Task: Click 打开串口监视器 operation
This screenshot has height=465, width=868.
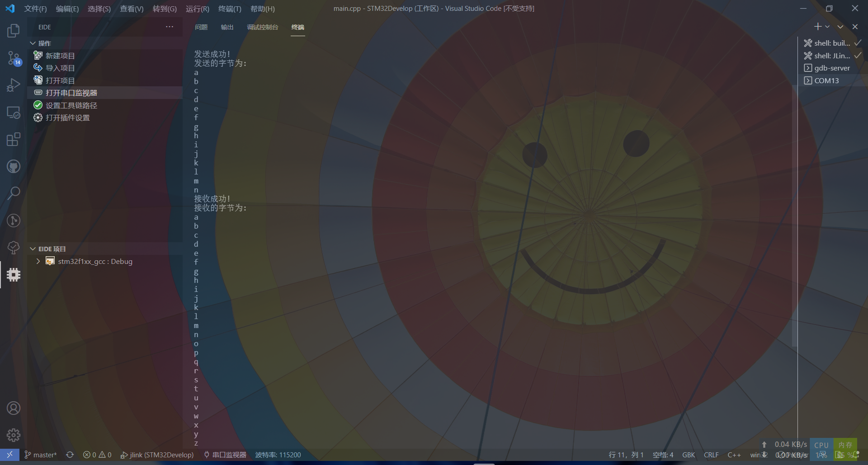Action: tap(71, 93)
